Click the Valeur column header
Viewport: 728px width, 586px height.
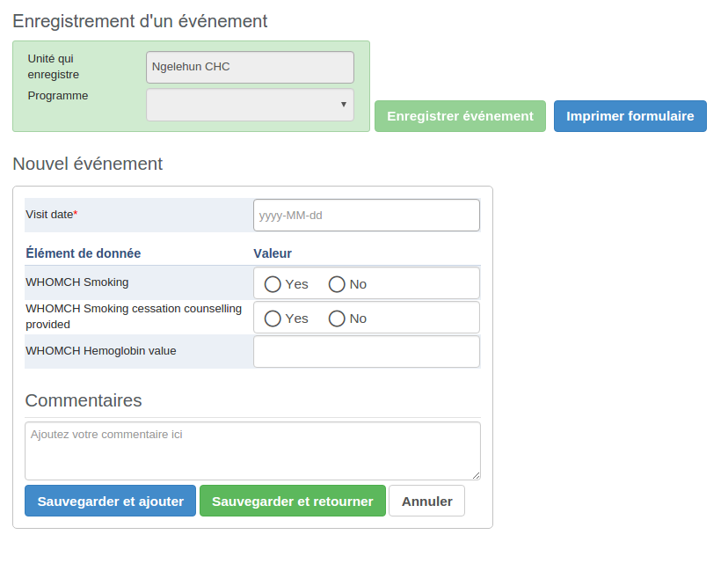tap(273, 253)
